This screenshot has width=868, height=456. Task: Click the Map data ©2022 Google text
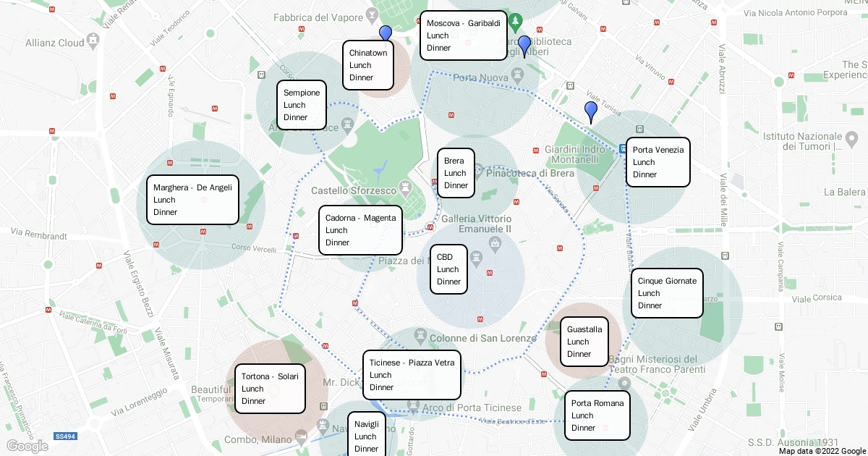[x=822, y=450]
